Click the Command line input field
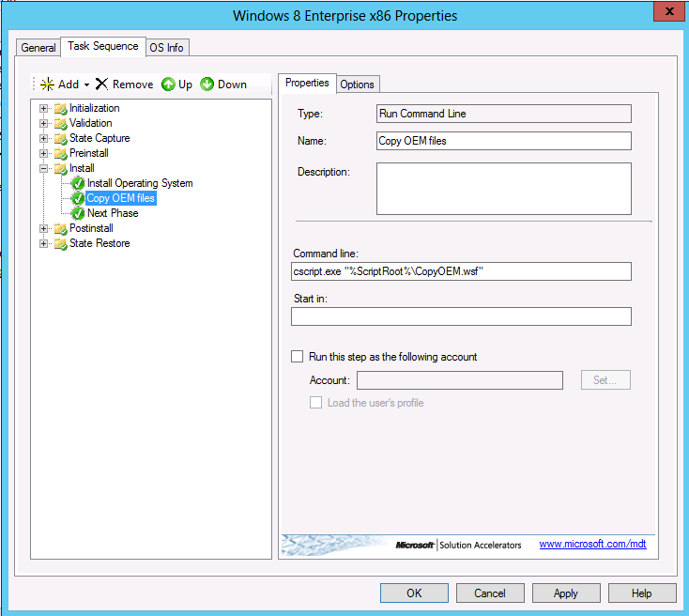Image resolution: width=689 pixels, height=616 pixels. [x=461, y=271]
